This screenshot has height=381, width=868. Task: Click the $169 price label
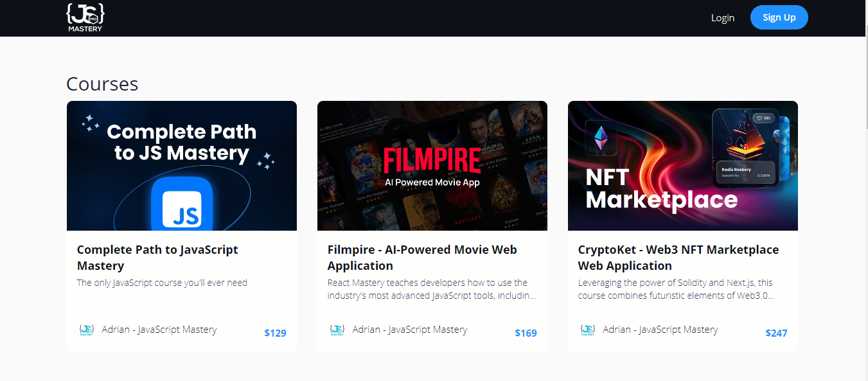pos(526,333)
